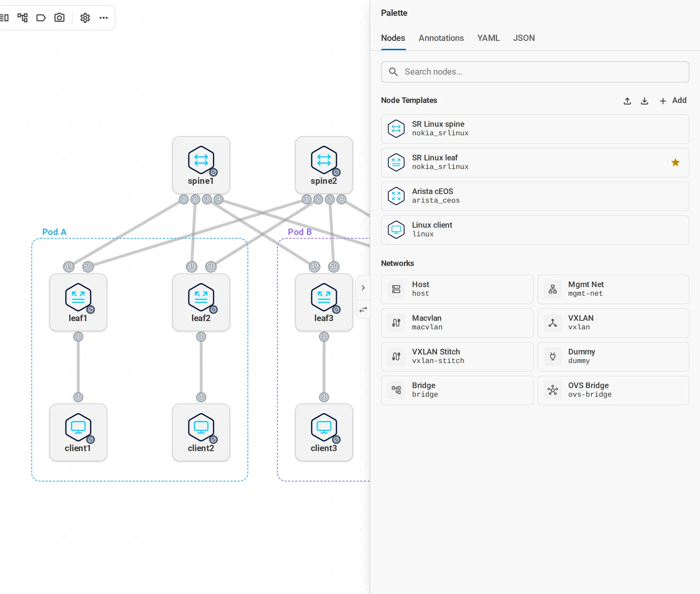Select the leaf1 node
This screenshot has height=594, width=700.
coord(78,302)
